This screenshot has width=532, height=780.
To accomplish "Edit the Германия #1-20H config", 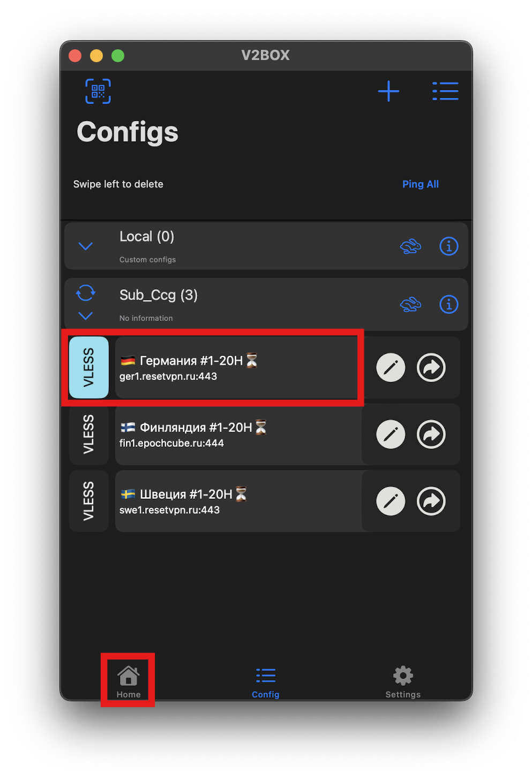I will [x=391, y=367].
